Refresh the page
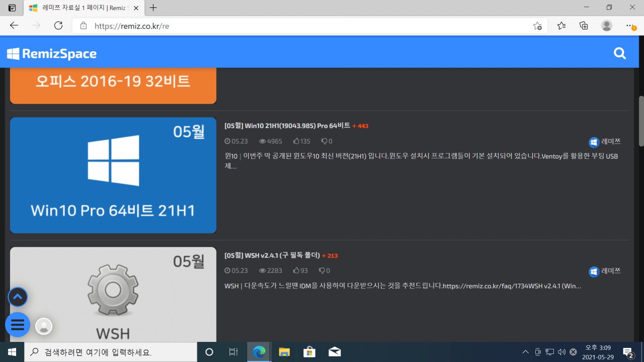This screenshot has height=362, width=644. coord(58,26)
